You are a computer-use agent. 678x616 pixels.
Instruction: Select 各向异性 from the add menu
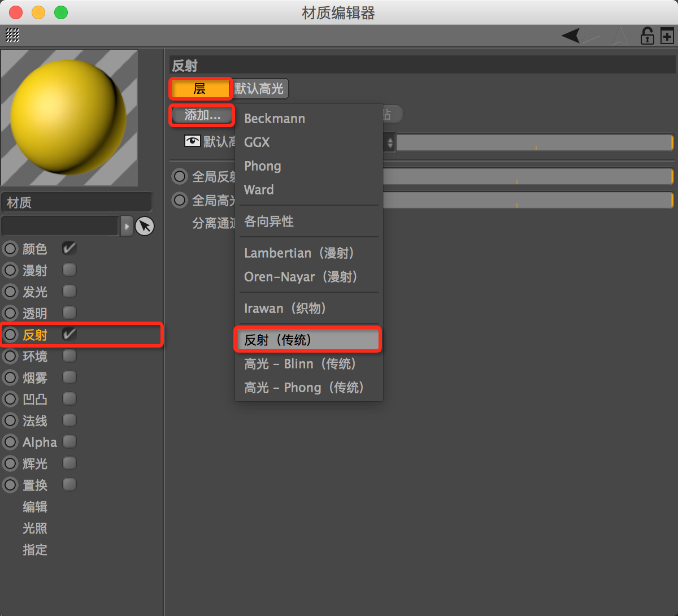coord(308,222)
